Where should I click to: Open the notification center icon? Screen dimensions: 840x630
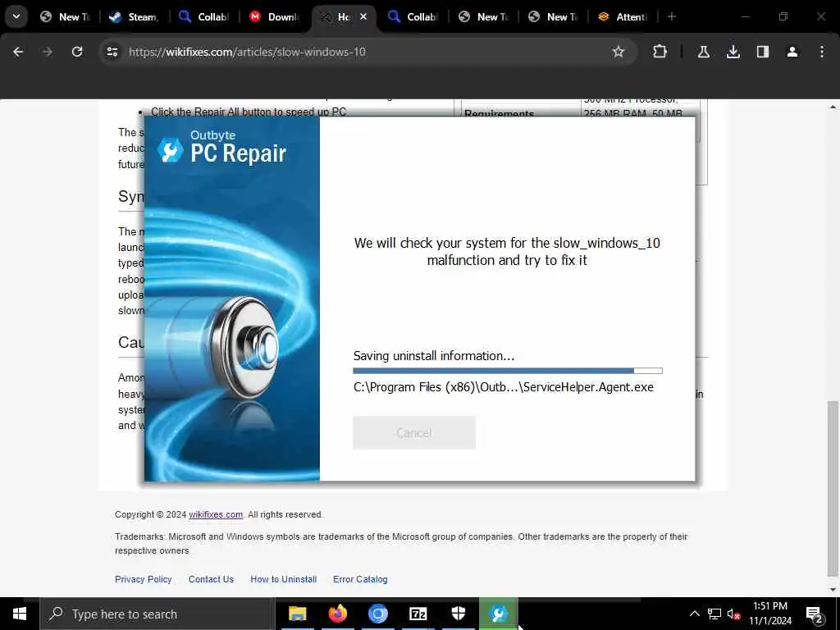click(815, 614)
